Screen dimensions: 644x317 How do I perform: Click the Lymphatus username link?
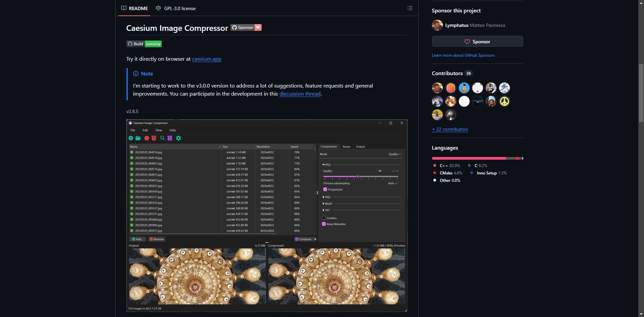pyautogui.click(x=457, y=25)
